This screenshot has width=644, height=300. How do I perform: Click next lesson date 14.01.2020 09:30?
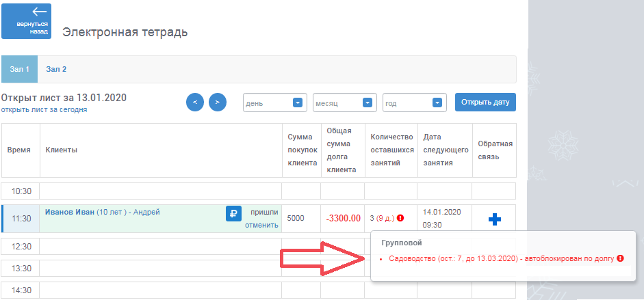click(441, 219)
